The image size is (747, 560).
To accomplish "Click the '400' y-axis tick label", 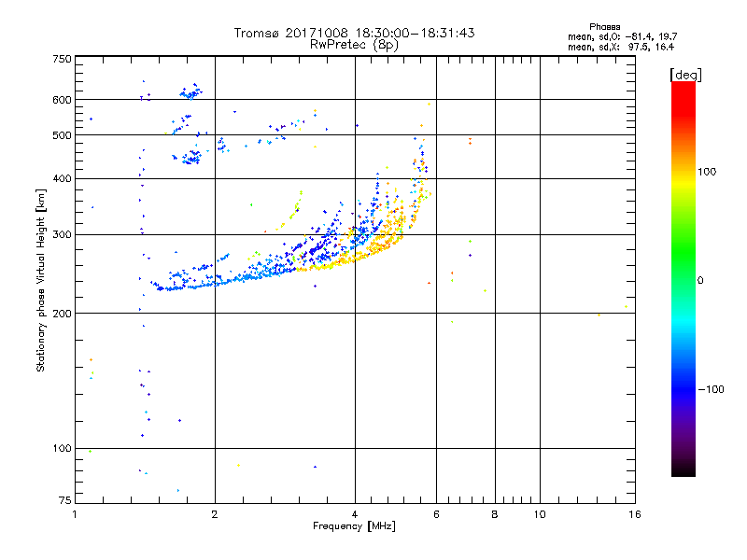I will (x=62, y=179).
